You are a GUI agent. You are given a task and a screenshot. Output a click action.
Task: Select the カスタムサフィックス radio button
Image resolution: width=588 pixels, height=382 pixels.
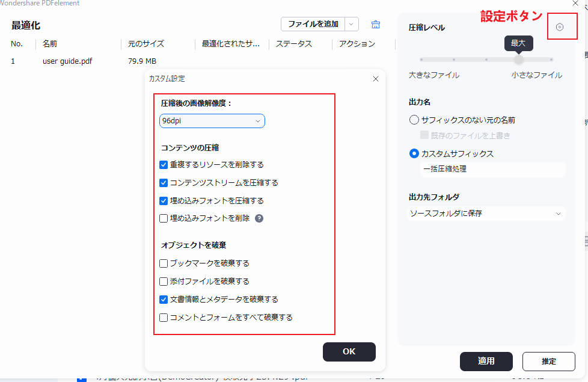[414, 153]
